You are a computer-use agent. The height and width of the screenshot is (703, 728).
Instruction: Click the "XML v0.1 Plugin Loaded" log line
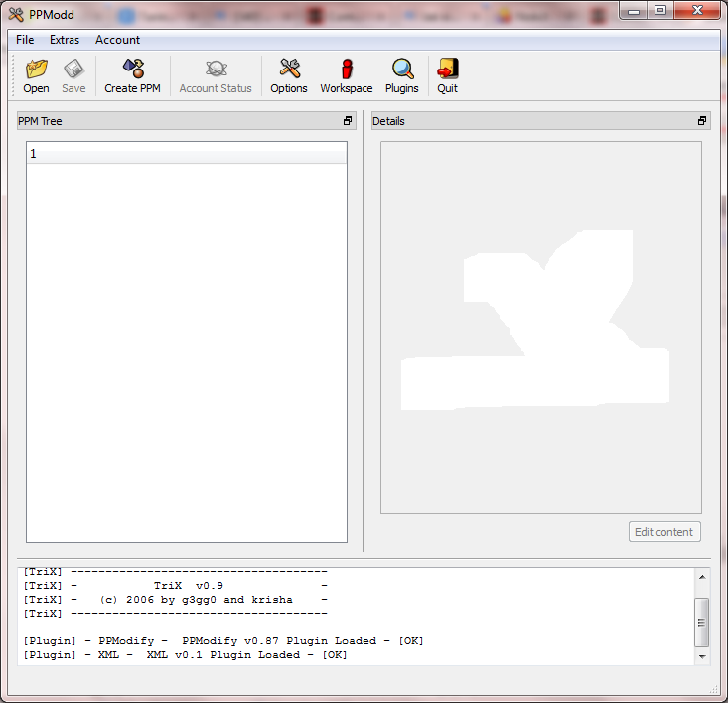186,655
